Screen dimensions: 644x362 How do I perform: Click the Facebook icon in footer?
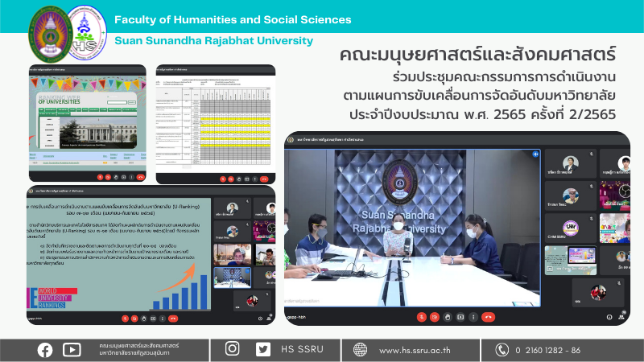click(x=45, y=349)
